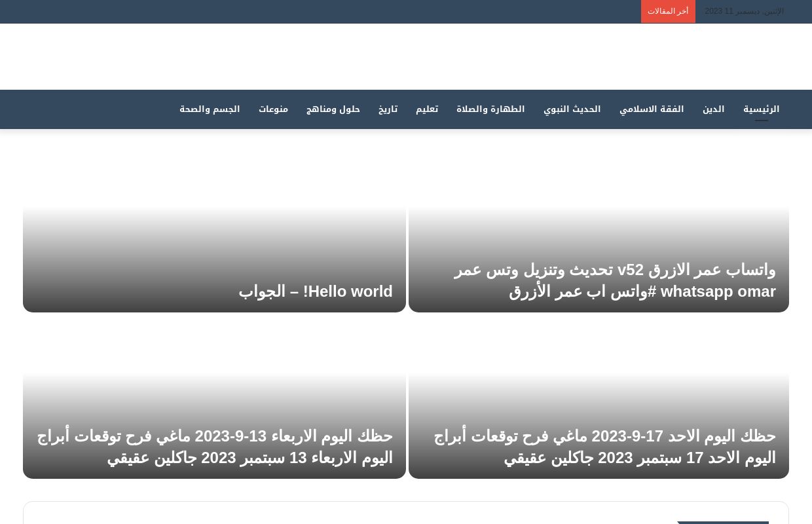Open تعليم menu item
Viewport: 812px width, 524px height.
point(427,109)
